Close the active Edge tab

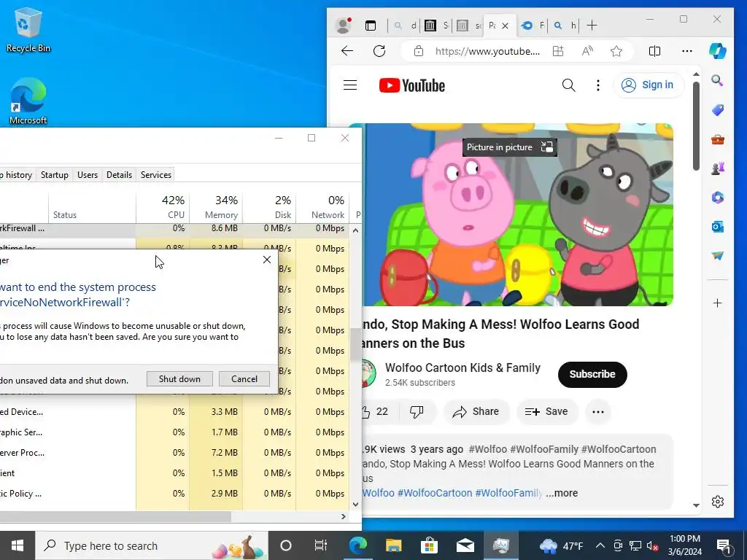pyautogui.click(x=506, y=26)
